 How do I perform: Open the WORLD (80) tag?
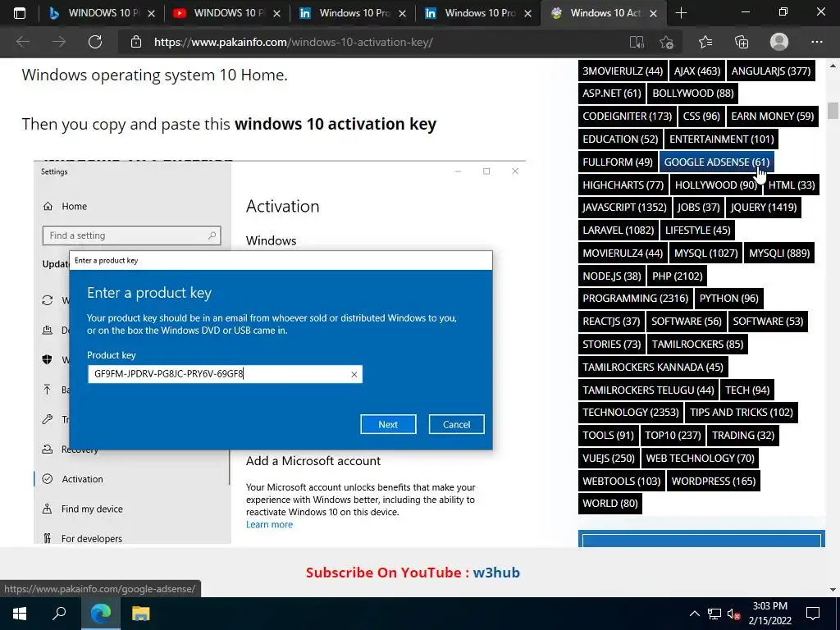coord(610,504)
